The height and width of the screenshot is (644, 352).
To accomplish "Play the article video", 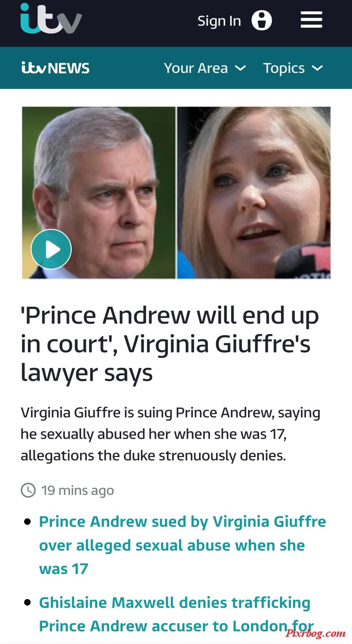I will (x=51, y=249).
